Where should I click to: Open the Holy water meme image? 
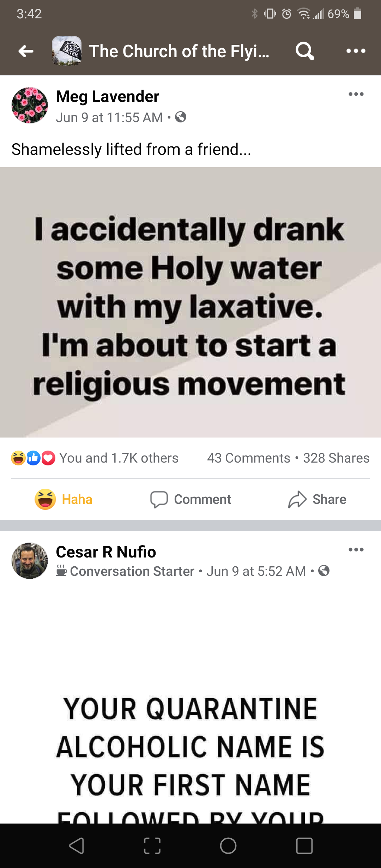pyautogui.click(x=190, y=302)
